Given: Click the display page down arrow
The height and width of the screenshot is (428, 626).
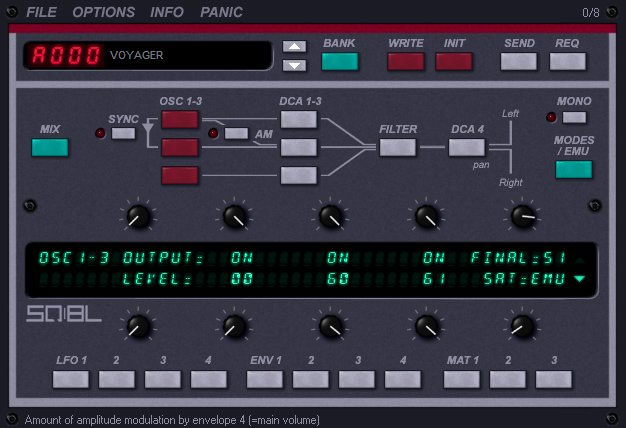Looking at the screenshot, I should click(x=580, y=279).
